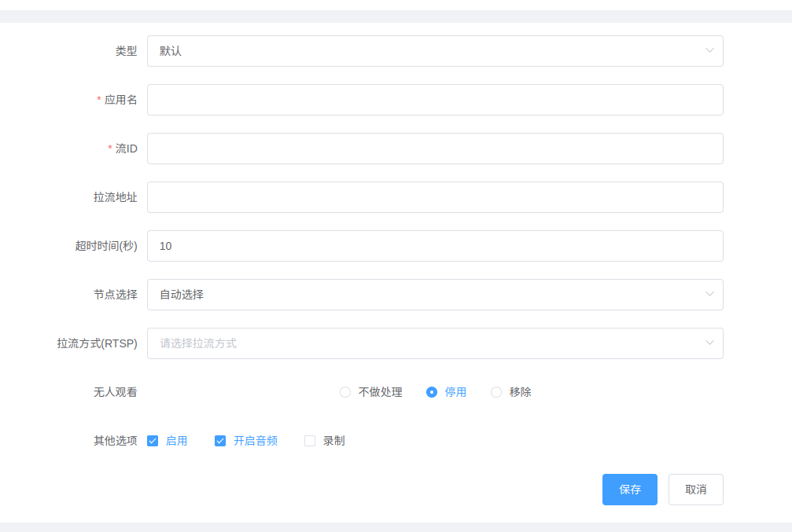Click the chevron arrow in 类型 field

tap(709, 51)
